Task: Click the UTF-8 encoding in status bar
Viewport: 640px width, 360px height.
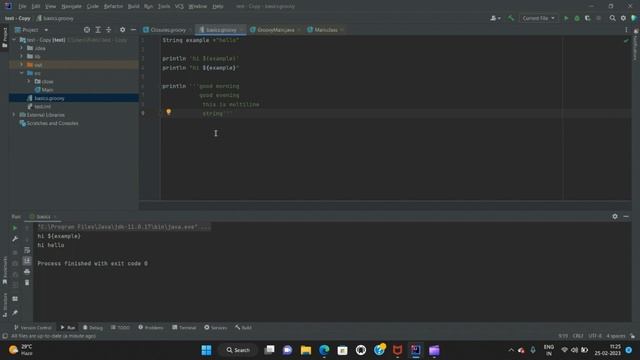Action: 595,336
